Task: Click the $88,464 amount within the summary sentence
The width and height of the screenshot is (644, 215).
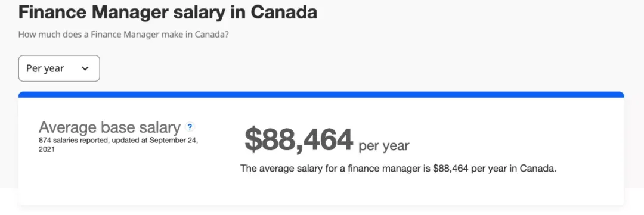Action: (x=451, y=168)
